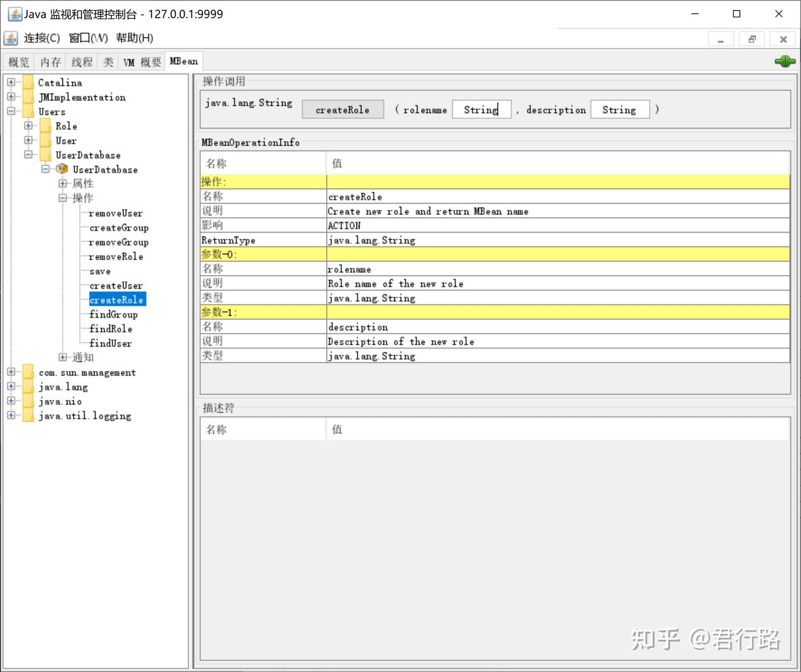Click the green connection status icon
Screen dimensions: 801x672
point(785,61)
